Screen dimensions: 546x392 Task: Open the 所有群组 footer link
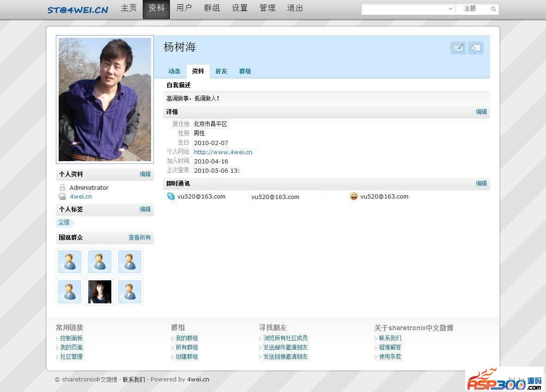pos(187,347)
